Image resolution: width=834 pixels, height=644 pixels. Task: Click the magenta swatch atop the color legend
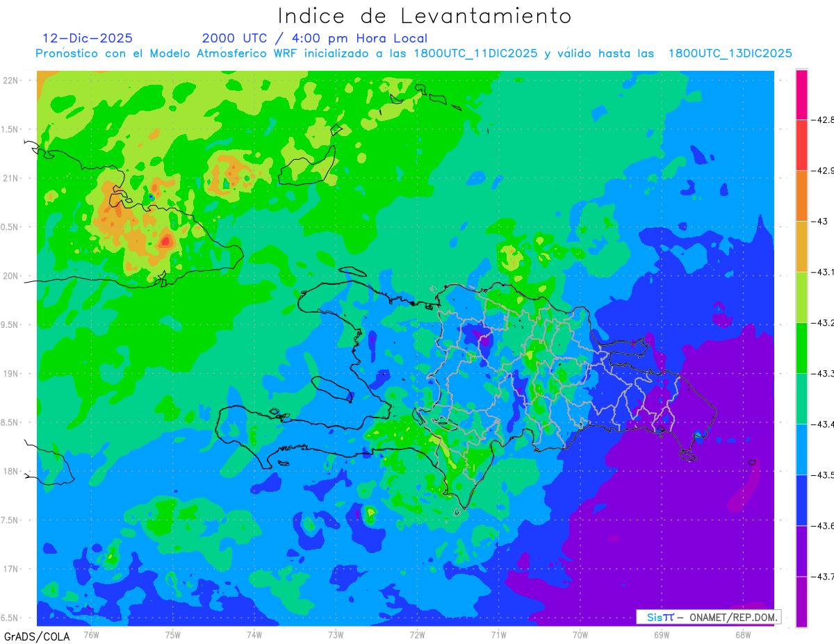801,94
